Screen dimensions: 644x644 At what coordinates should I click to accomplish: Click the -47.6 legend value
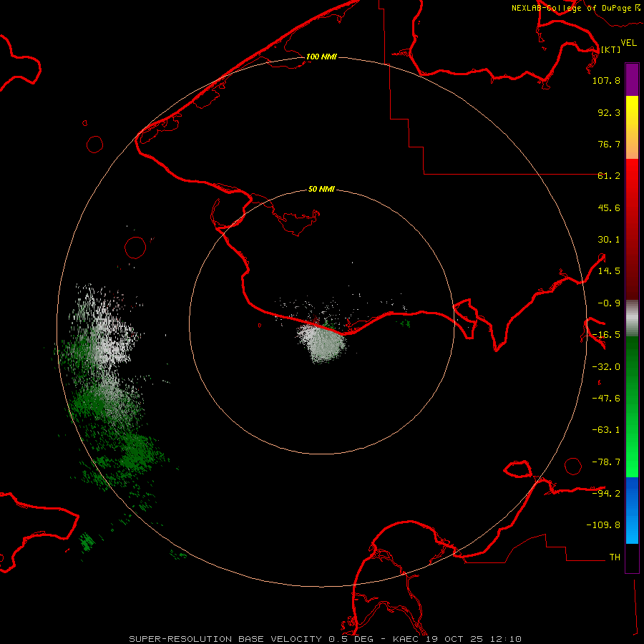click(x=606, y=399)
